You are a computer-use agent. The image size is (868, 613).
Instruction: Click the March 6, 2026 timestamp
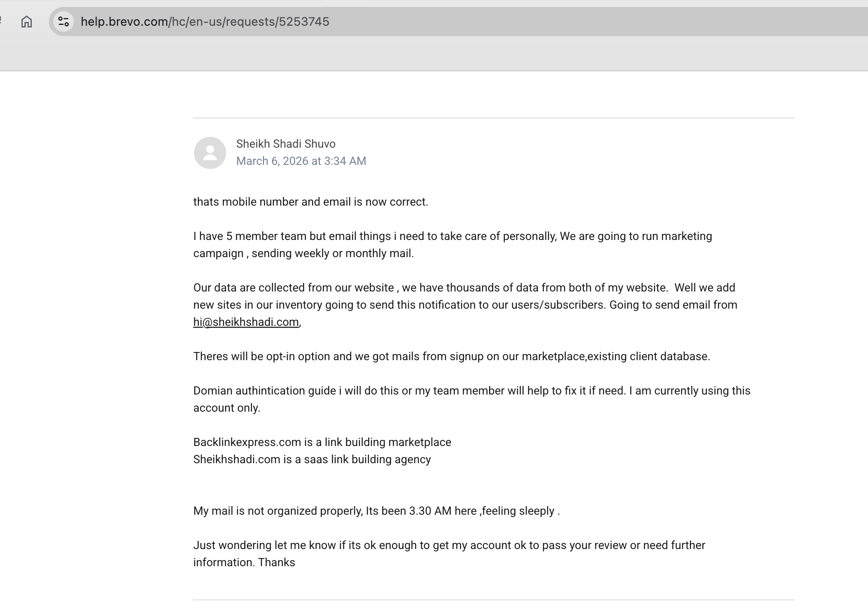(301, 161)
